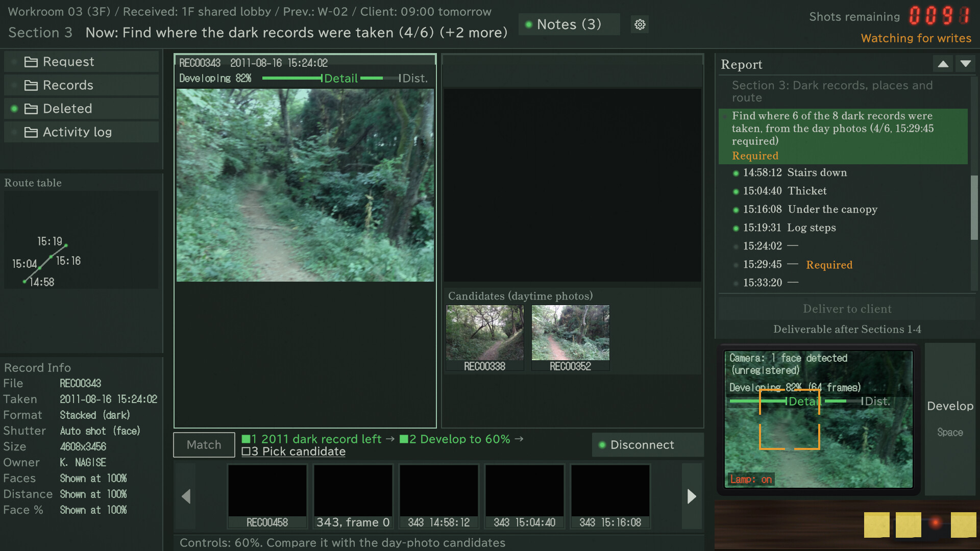The height and width of the screenshot is (551, 980).
Task: Click the Disconnect button
Action: [648, 445]
